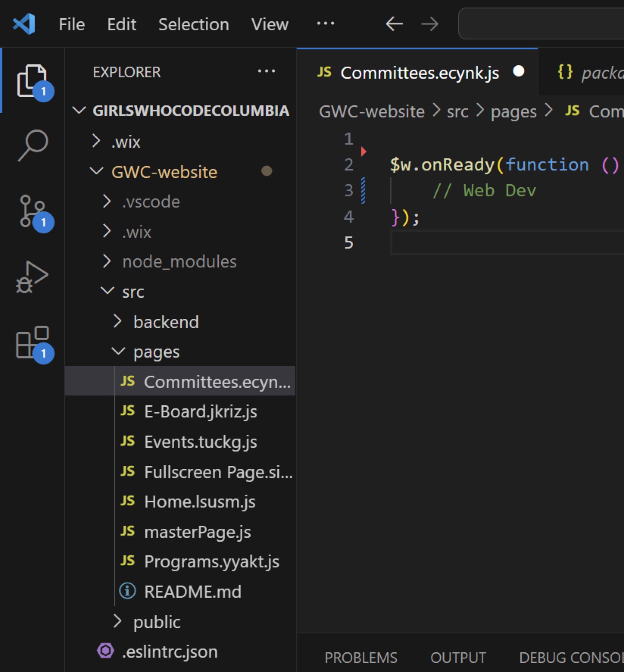
Task: Click the EXPLORER panel title
Action: 127,72
